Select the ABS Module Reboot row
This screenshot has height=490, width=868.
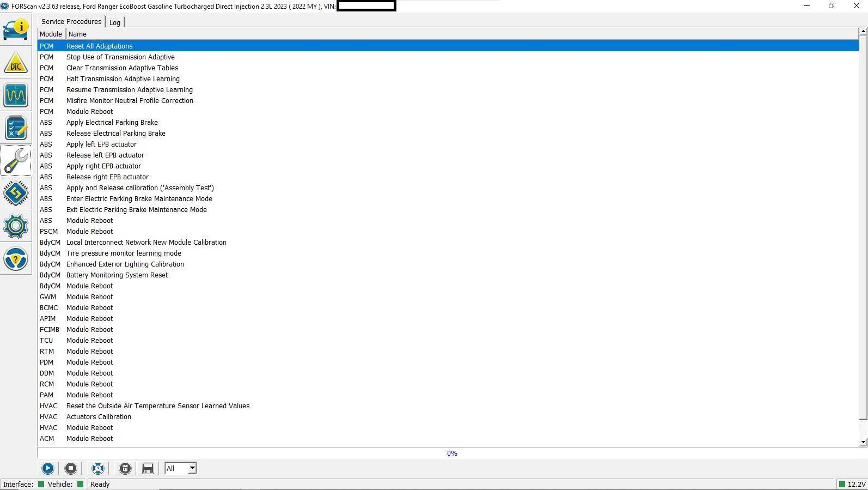click(x=448, y=220)
